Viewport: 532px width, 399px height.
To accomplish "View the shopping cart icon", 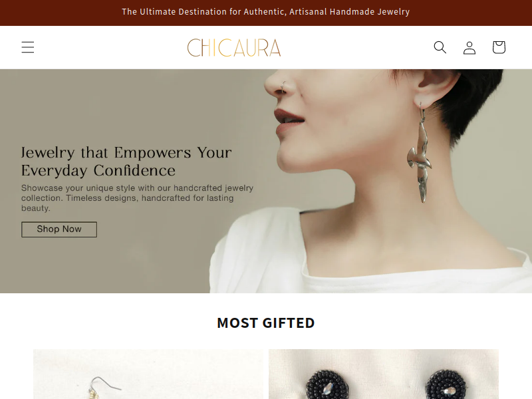I will [499, 47].
